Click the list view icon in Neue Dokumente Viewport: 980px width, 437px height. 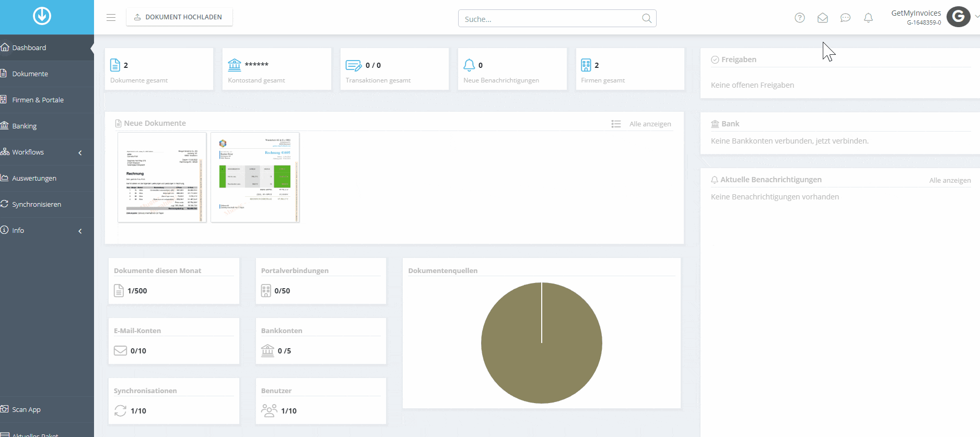click(616, 124)
